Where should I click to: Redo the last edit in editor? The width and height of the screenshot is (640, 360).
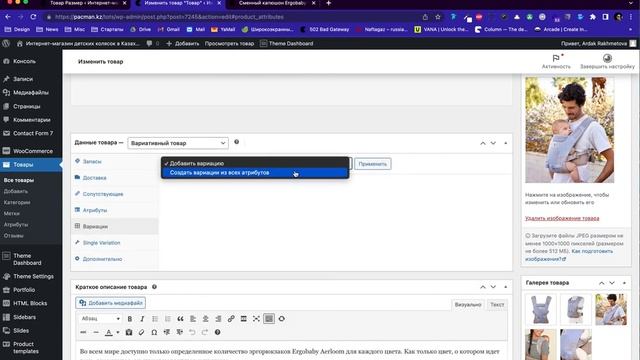coord(205,332)
